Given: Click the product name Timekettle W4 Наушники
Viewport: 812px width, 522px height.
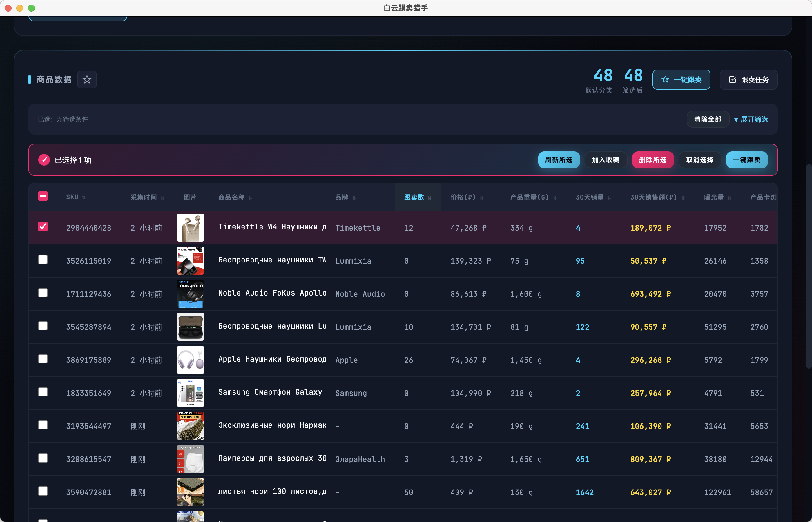Looking at the screenshot, I should [x=272, y=227].
